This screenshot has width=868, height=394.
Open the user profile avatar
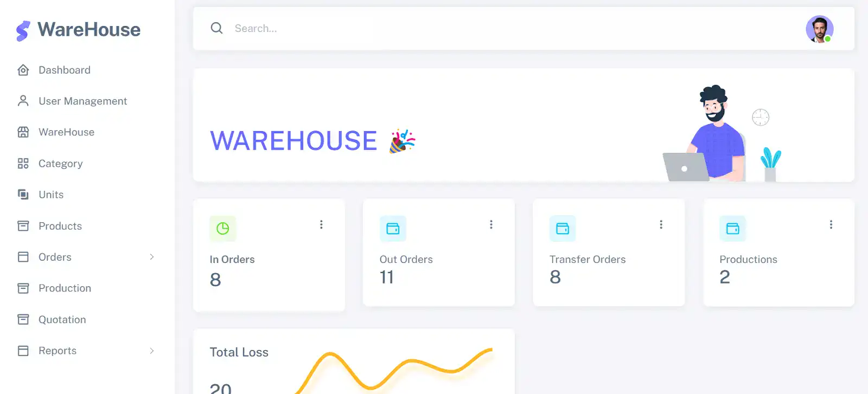coord(819,29)
